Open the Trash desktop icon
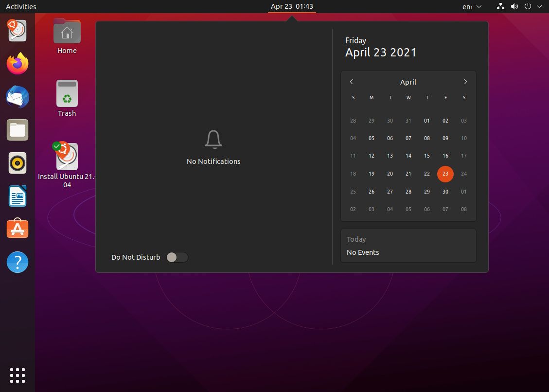Viewport: 549px width, 392px height. [67, 98]
